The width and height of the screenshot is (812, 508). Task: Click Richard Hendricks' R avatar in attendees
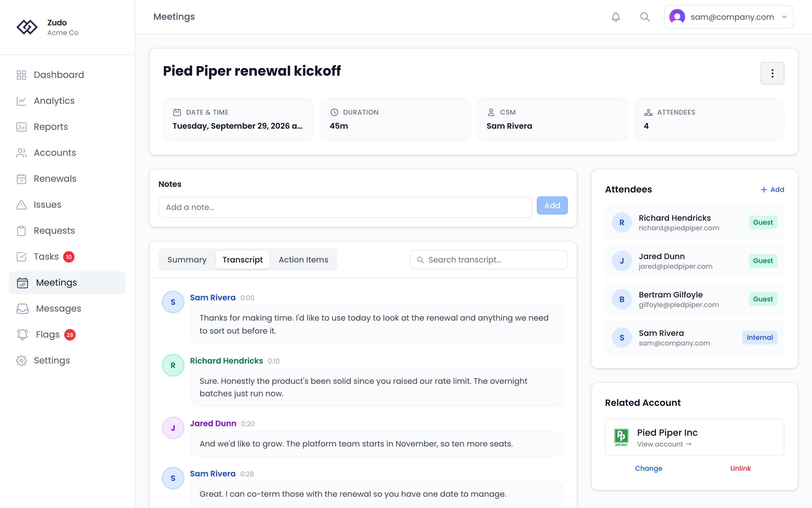coord(622,222)
